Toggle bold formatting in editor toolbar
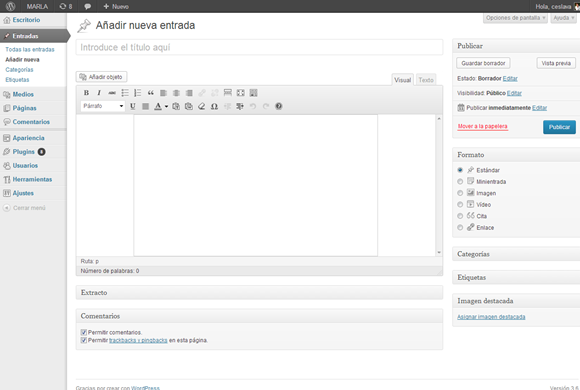 86,93
